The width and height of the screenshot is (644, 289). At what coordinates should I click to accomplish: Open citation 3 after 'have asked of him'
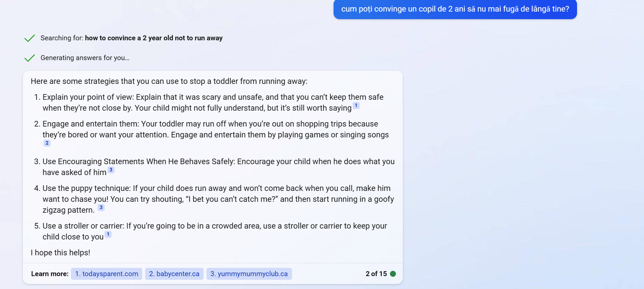pyautogui.click(x=111, y=170)
